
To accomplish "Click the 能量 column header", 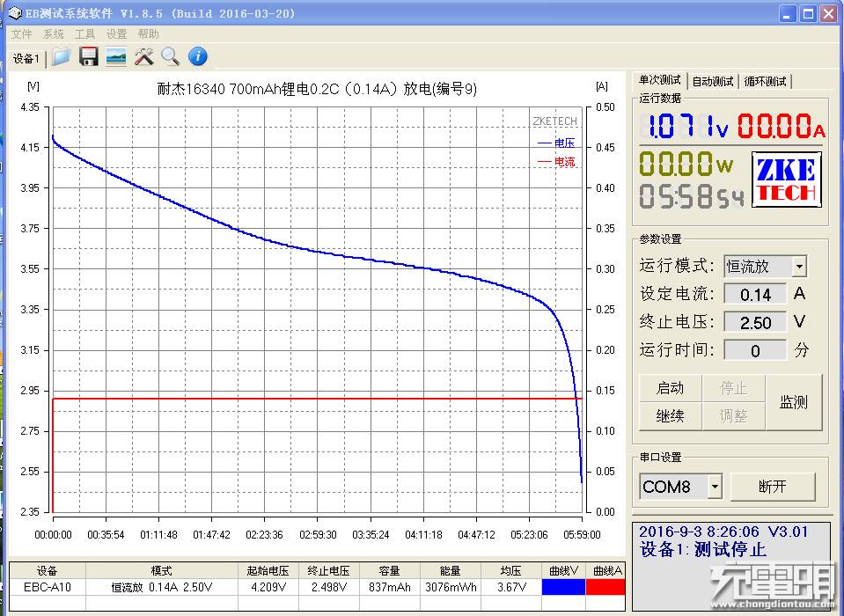I will pyautogui.click(x=451, y=571).
